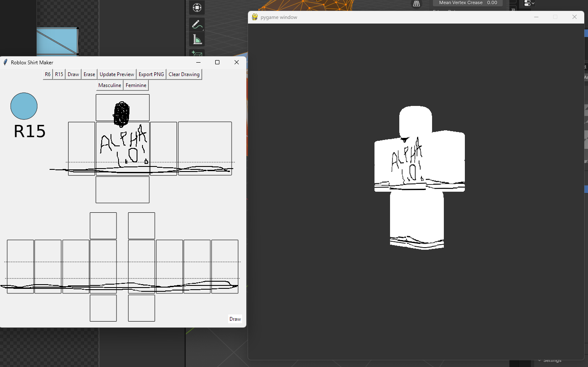588x367 pixels.
Task: Click the torso panel with the ALPHA drawing
Action: coord(122,148)
